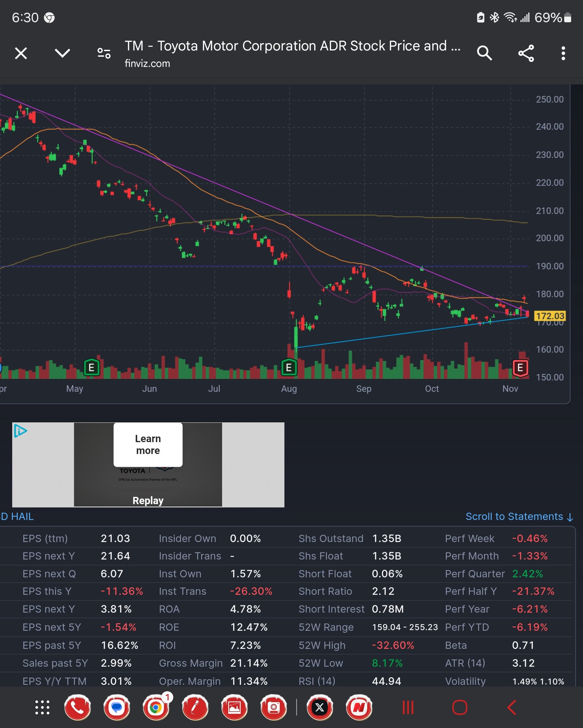Tap the Perf Quarter value 2.42%
Image resolution: width=583 pixels, height=728 pixels.
coord(528,574)
